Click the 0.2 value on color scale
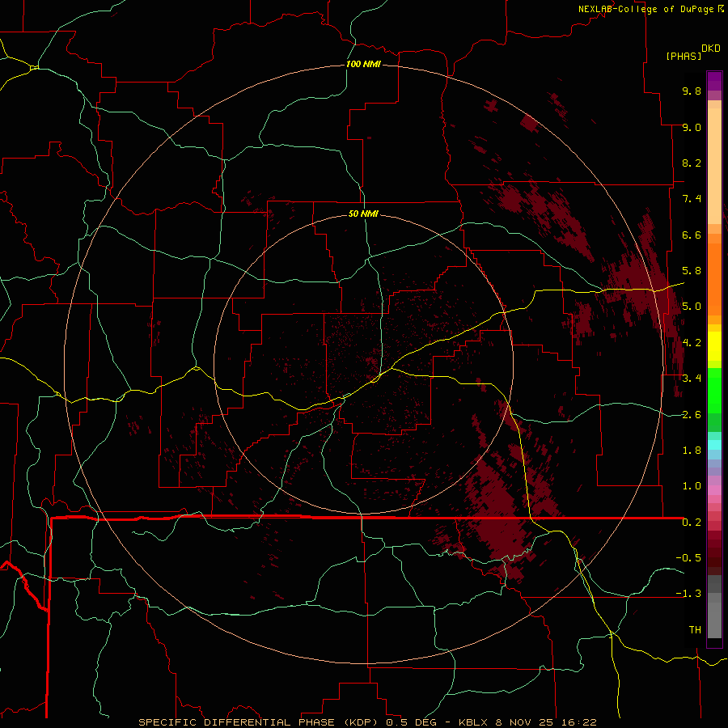The width and height of the screenshot is (728, 728). click(692, 523)
